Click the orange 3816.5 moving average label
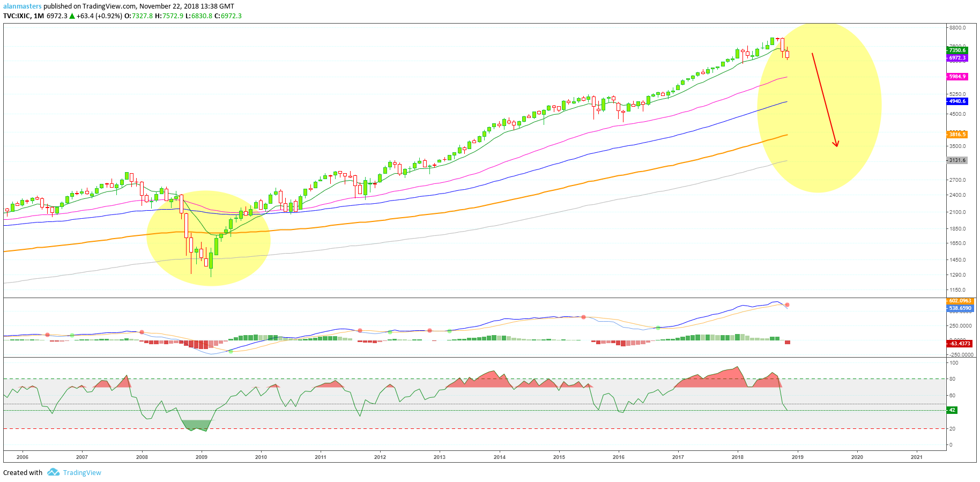Viewport: 980px width, 482px height. pos(957,135)
